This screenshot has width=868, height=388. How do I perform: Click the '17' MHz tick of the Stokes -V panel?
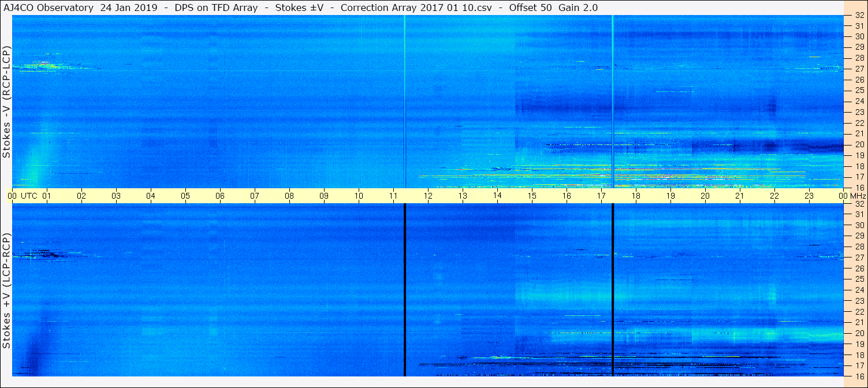(859, 177)
